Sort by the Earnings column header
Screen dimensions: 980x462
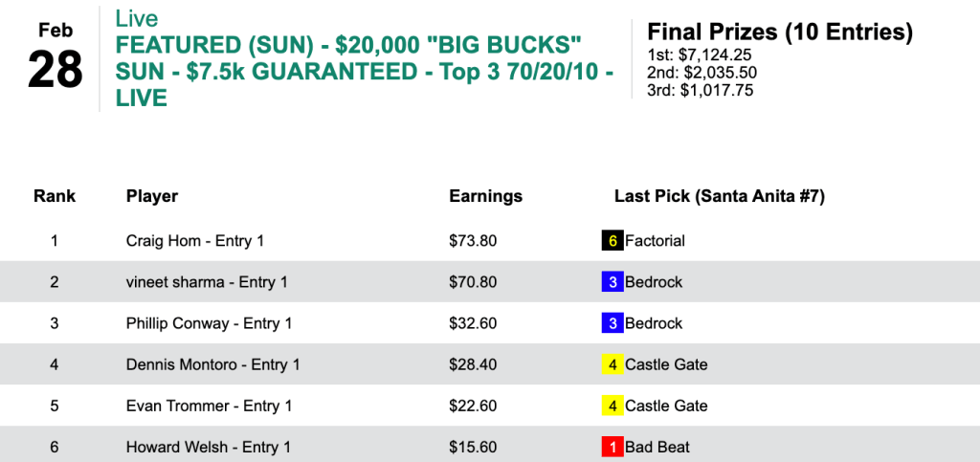(485, 196)
